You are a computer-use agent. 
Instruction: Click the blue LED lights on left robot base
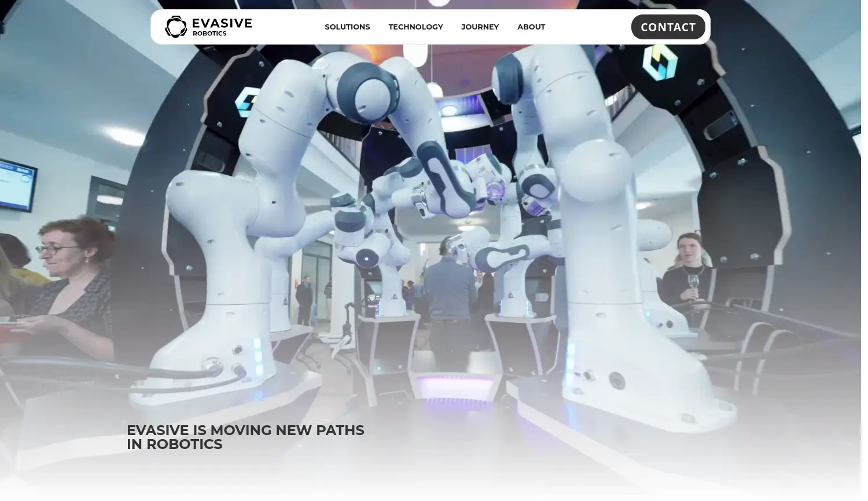tap(258, 356)
